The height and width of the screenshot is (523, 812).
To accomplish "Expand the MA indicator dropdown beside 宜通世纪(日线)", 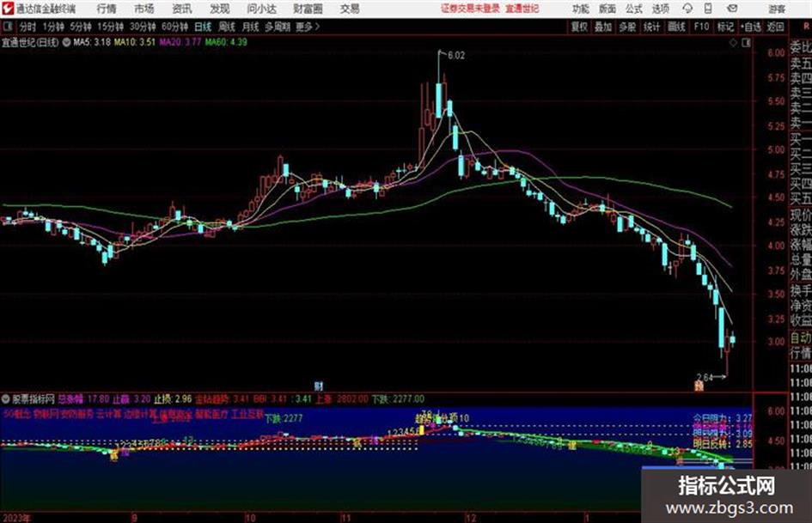I will click(x=66, y=42).
